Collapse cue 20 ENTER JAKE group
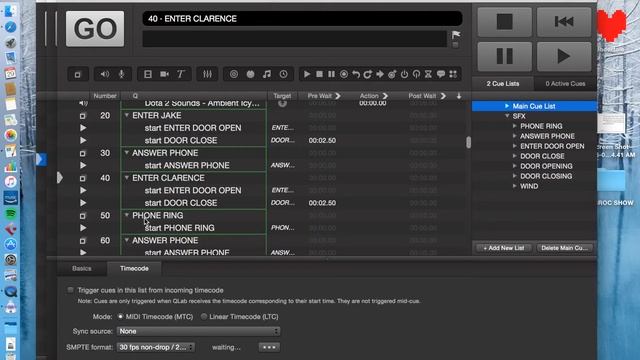The height and width of the screenshot is (360, 640). click(x=127, y=116)
